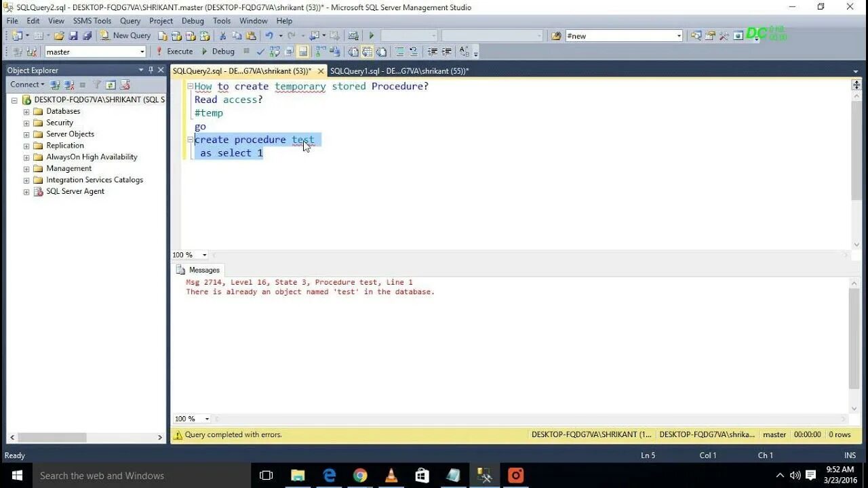Click the Filter funnel icon in Object Explorer

[97, 85]
